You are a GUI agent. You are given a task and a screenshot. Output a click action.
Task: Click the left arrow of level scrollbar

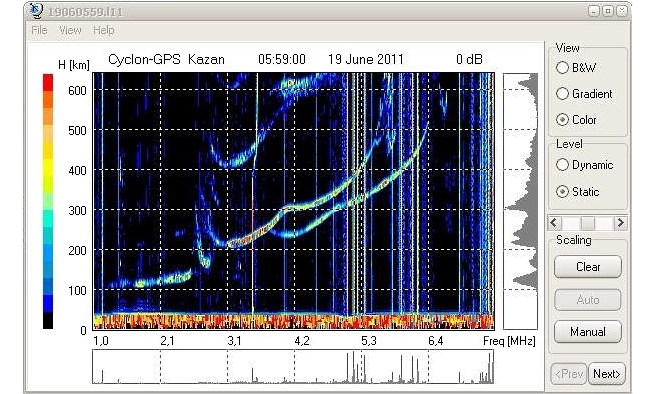[555, 223]
